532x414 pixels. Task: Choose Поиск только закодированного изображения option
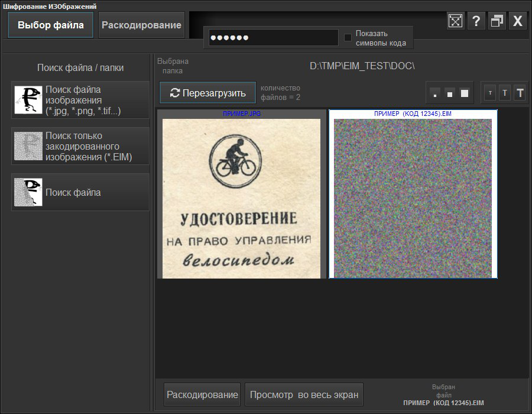tap(80, 146)
